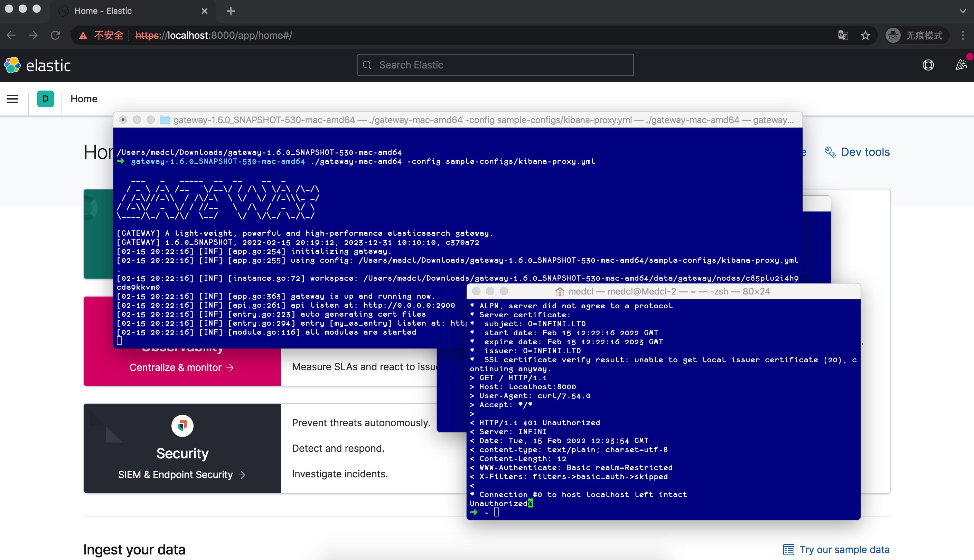Click the Elastic logo
Screen dimensions: 974x560
37,65
